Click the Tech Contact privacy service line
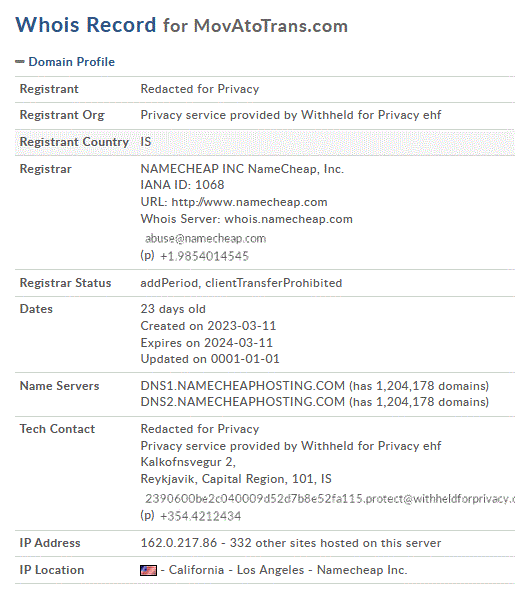The image size is (516, 592). 291,446
